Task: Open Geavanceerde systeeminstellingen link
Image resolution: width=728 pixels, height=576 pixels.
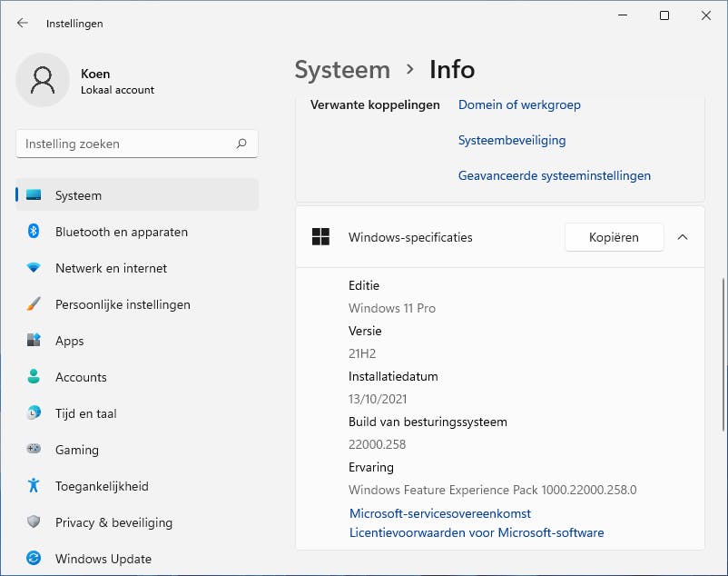Action: (x=554, y=175)
